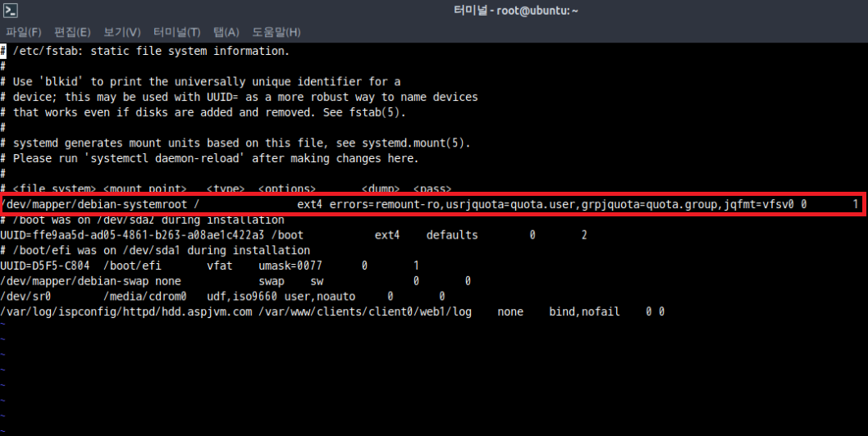The height and width of the screenshot is (436, 868).
Task: Click the terminal icon in the title bar
Action: (11, 11)
